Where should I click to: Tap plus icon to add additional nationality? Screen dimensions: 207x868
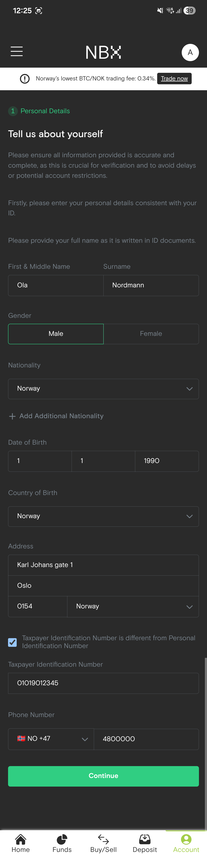(x=12, y=416)
